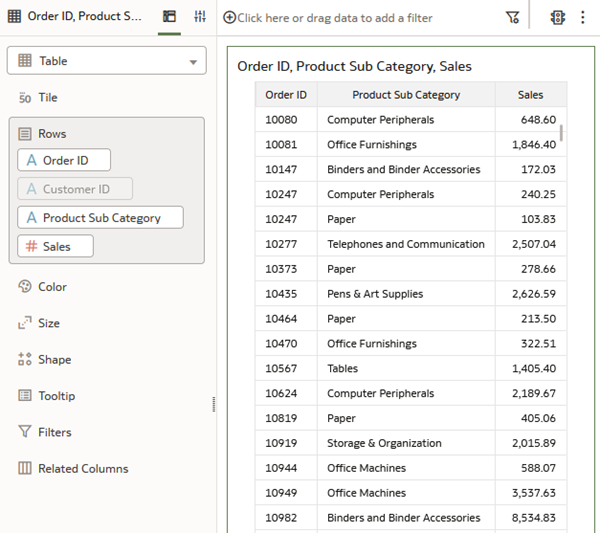Select the Size drop target
600x533 pixels.
[48, 323]
